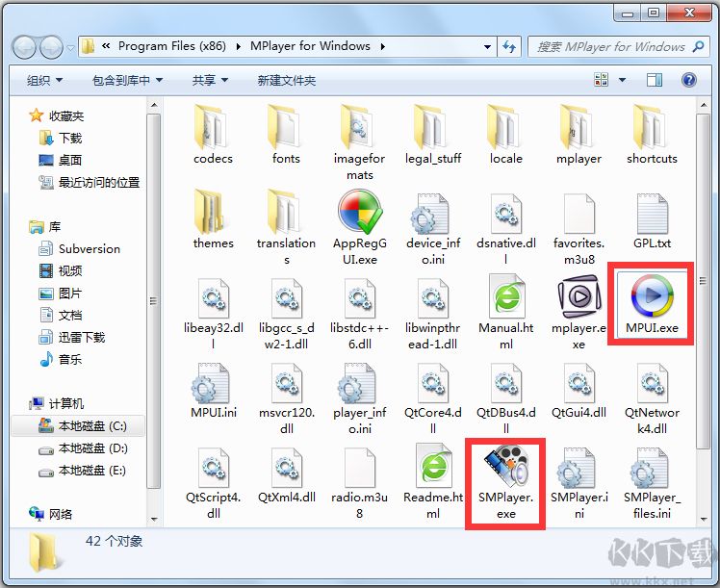
Task: Click the 新建文件夹 button
Action: (x=287, y=80)
